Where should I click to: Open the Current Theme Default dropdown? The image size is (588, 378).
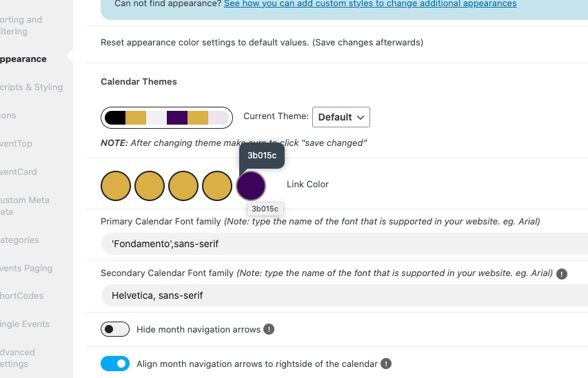pyautogui.click(x=341, y=117)
